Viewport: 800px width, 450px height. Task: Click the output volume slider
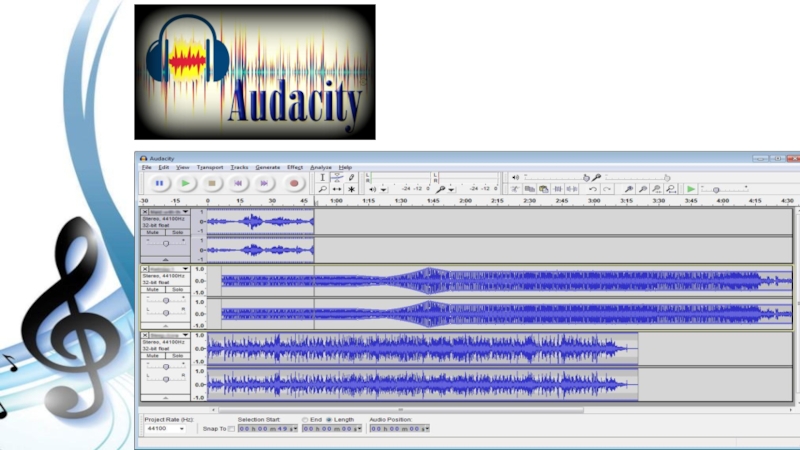(556, 178)
